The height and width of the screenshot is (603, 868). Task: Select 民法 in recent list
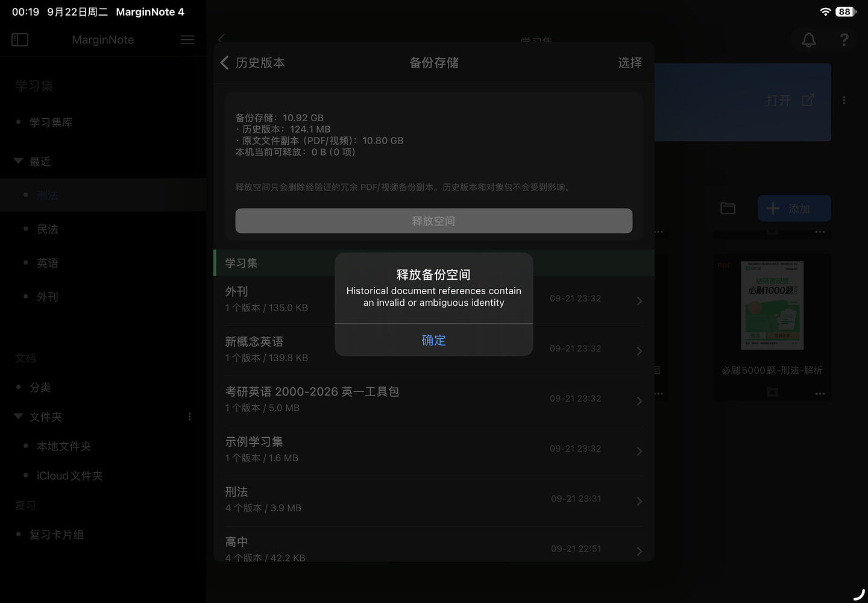[48, 229]
